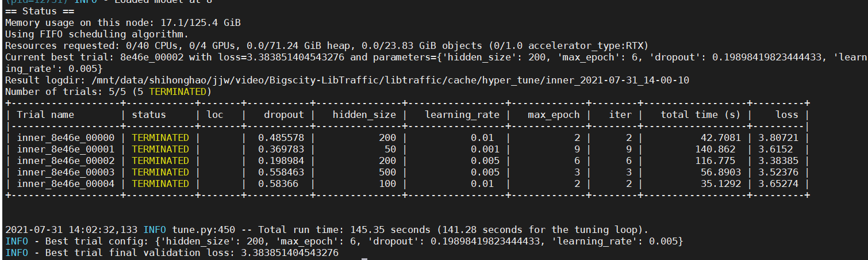Click the 'Number of trials: 5/5' line
Viewport: 868px width, 260px height.
click(109, 92)
